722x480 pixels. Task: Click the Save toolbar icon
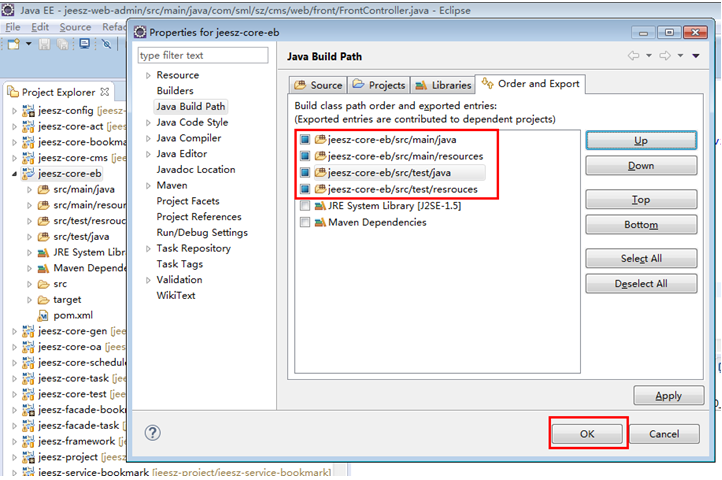44,44
